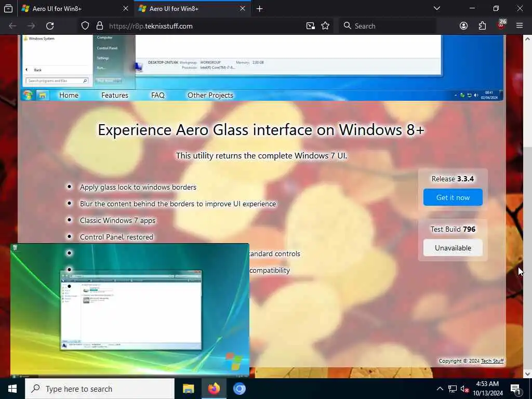Click the scrollbar up arrow

[x=528, y=39]
